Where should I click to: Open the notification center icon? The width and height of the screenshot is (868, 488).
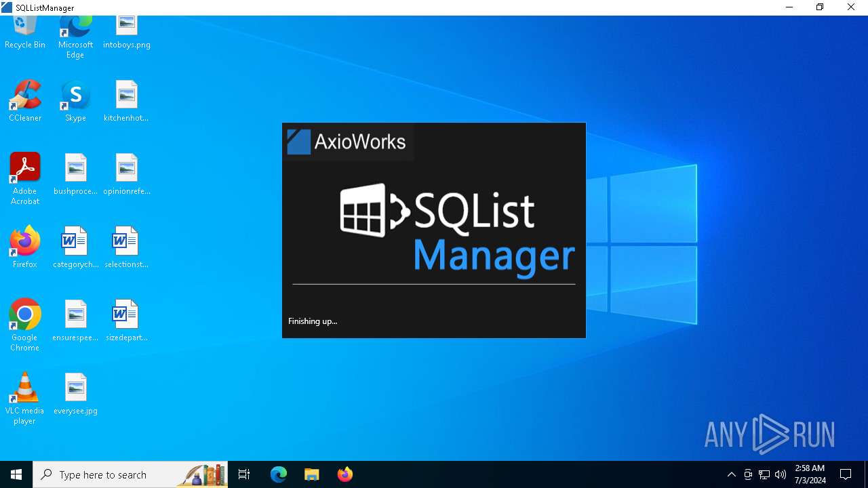[x=846, y=474]
